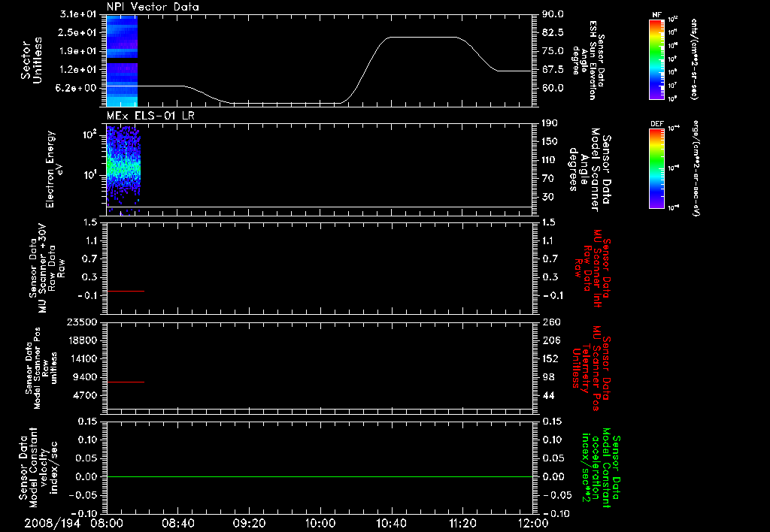Click the 'NF' label above the color bar
The height and width of the screenshot is (532, 770).
[656, 15]
